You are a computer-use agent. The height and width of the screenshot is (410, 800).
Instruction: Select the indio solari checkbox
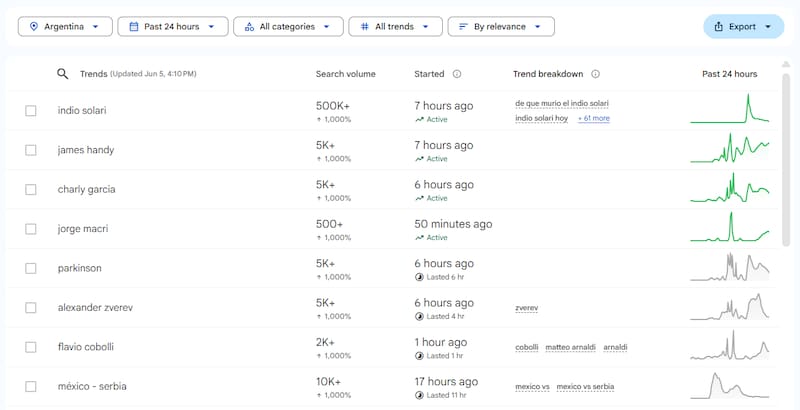[31, 111]
